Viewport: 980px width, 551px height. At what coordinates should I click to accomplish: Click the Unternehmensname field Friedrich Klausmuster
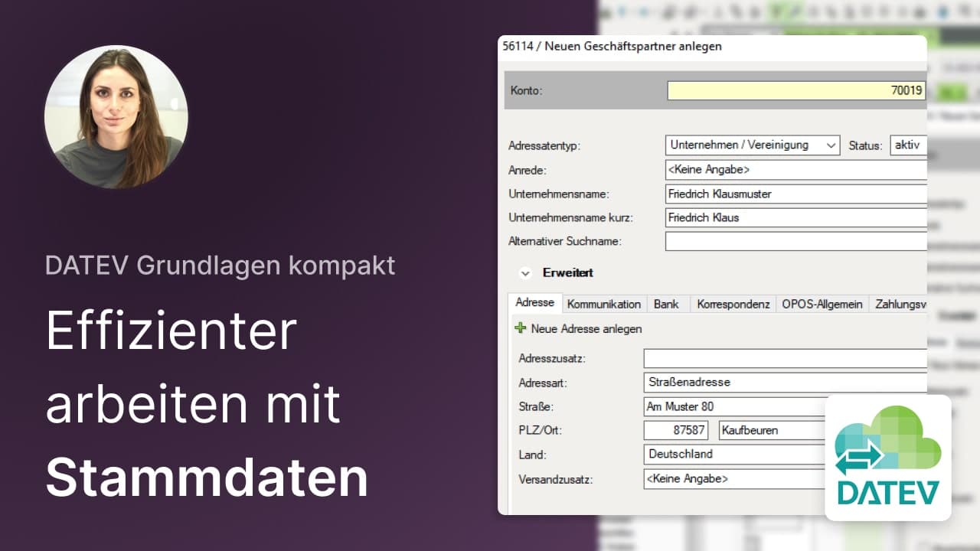point(796,194)
